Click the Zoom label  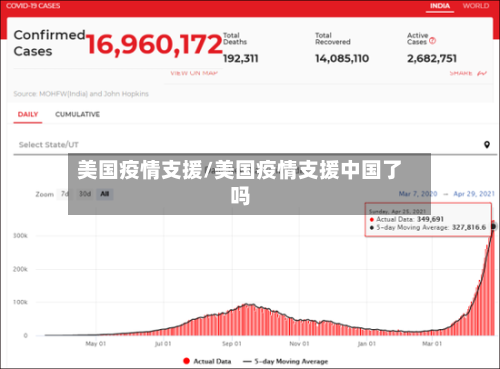coord(45,194)
